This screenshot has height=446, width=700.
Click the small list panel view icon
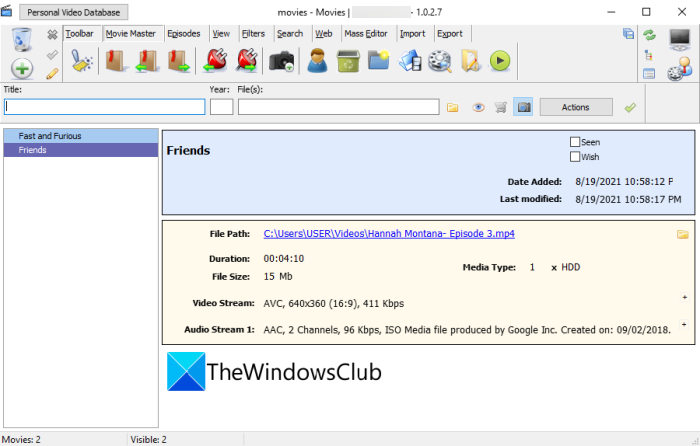pyautogui.click(x=649, y=74)
